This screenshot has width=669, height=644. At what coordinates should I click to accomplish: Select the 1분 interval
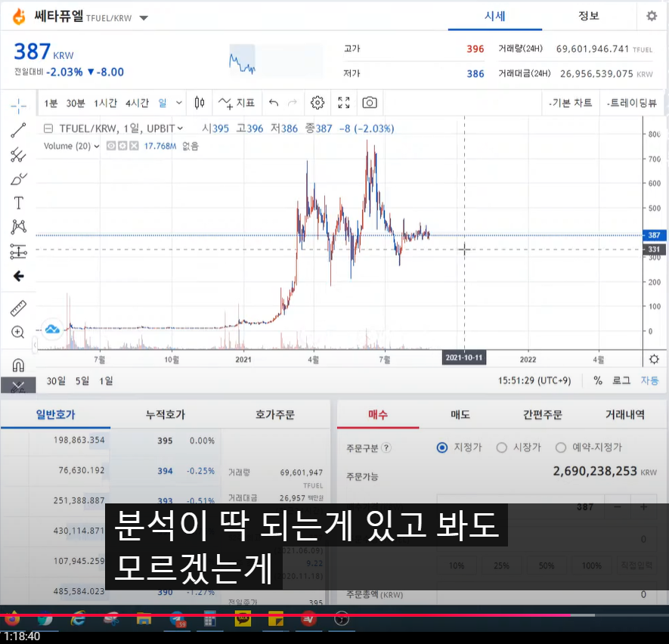[51, 104]
